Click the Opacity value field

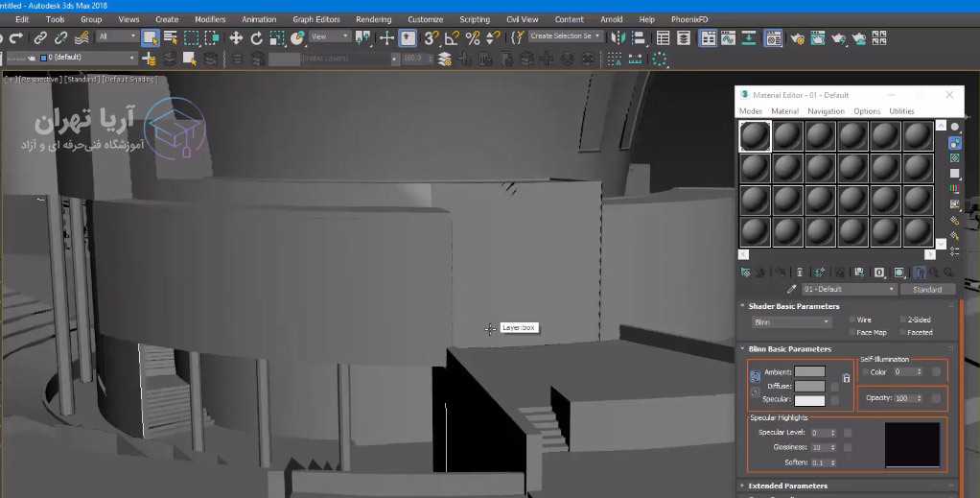904,398
